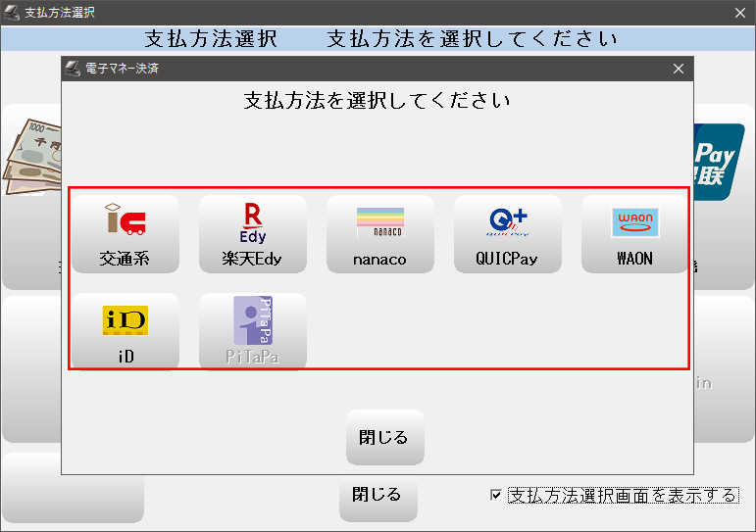This screenshot has width=756, height=532.
Task: Pick the nanaco e-money option
Action: click(x=379, y=234)
